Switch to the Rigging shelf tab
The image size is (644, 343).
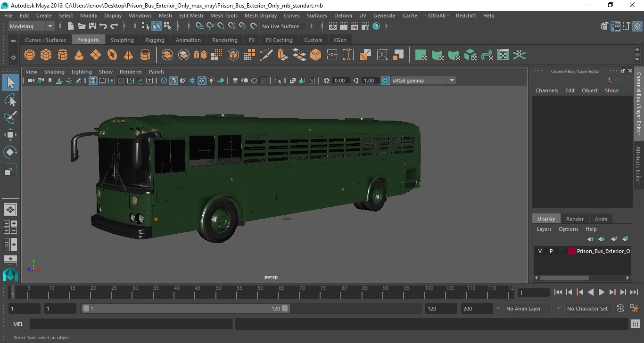155,40
